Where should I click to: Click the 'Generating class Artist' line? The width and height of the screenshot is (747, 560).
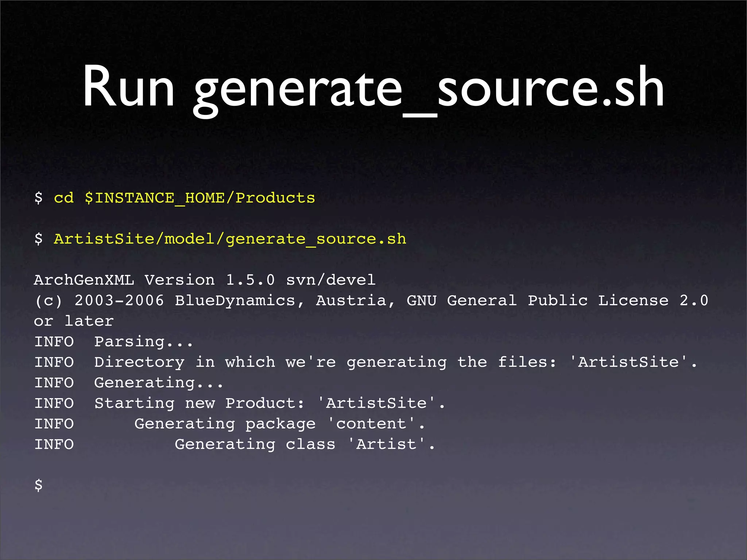(x=305, y=444)
